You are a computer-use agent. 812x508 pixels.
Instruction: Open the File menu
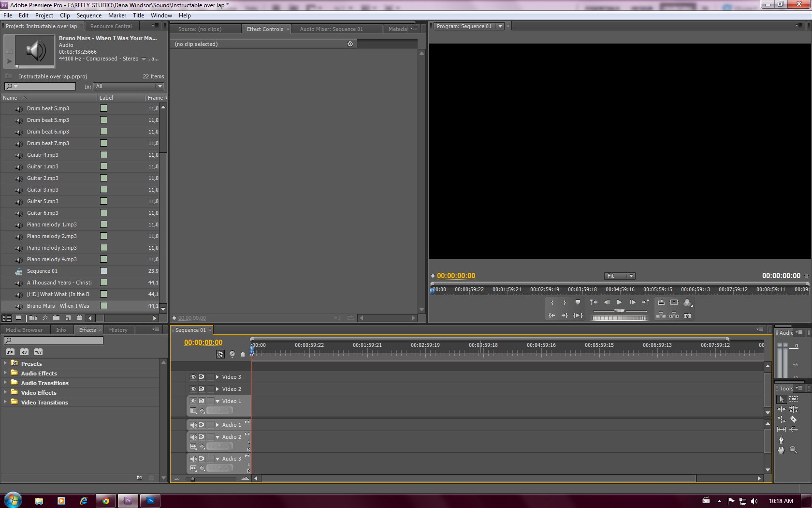click(8, 15)
